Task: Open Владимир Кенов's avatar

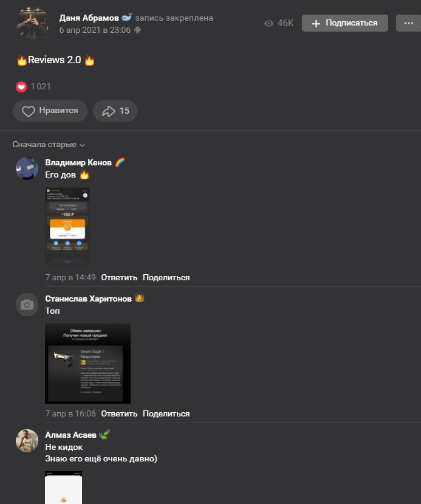Action: (x=27, y=168)
